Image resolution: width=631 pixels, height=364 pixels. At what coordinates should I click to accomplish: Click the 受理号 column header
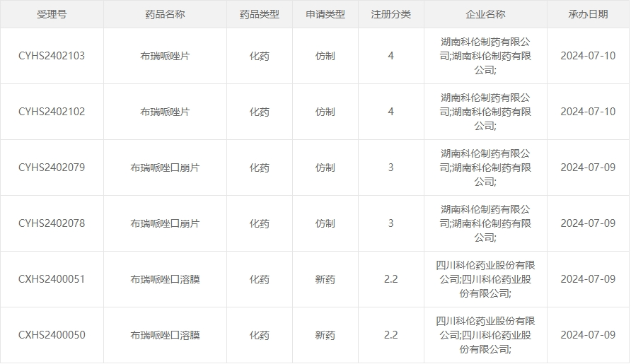click(52, 14)
